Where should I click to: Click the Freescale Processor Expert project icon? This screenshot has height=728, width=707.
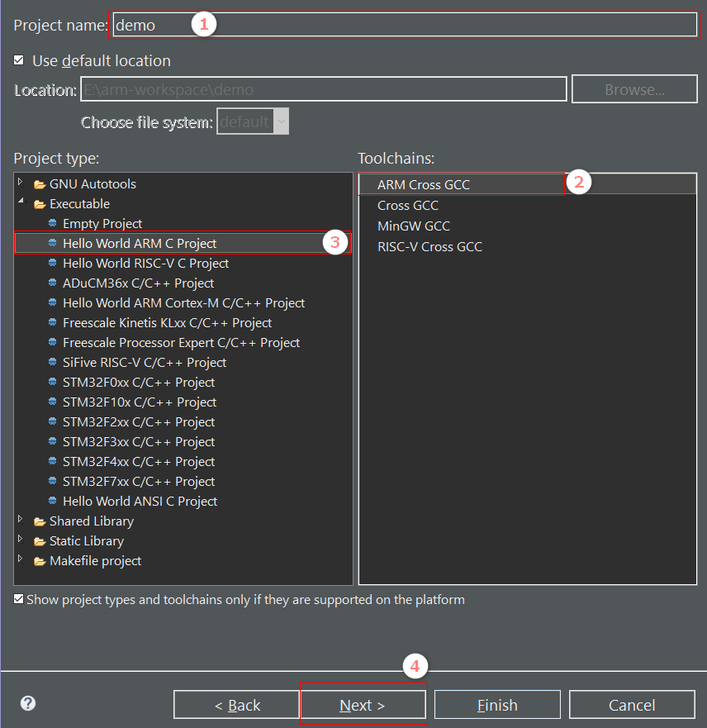[53, 342]
